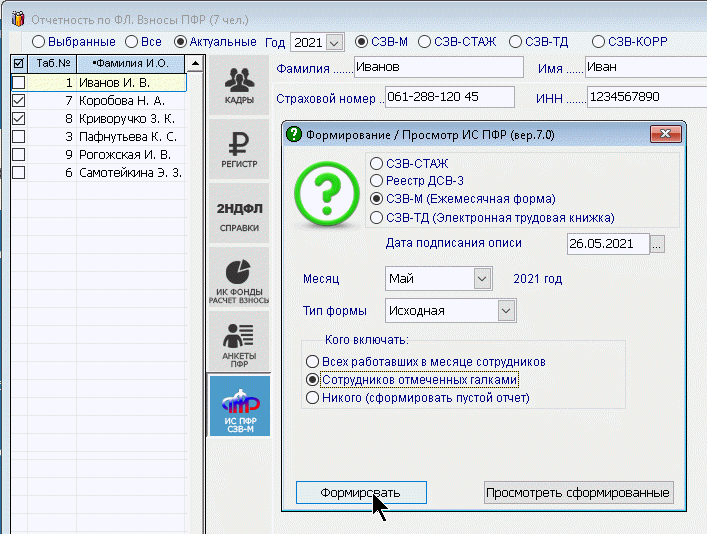The height and width of the screenshot is (534, 707).
Task: Select top toolbar СЗВ-ТД radio button
Action: [x=515, y=42]
